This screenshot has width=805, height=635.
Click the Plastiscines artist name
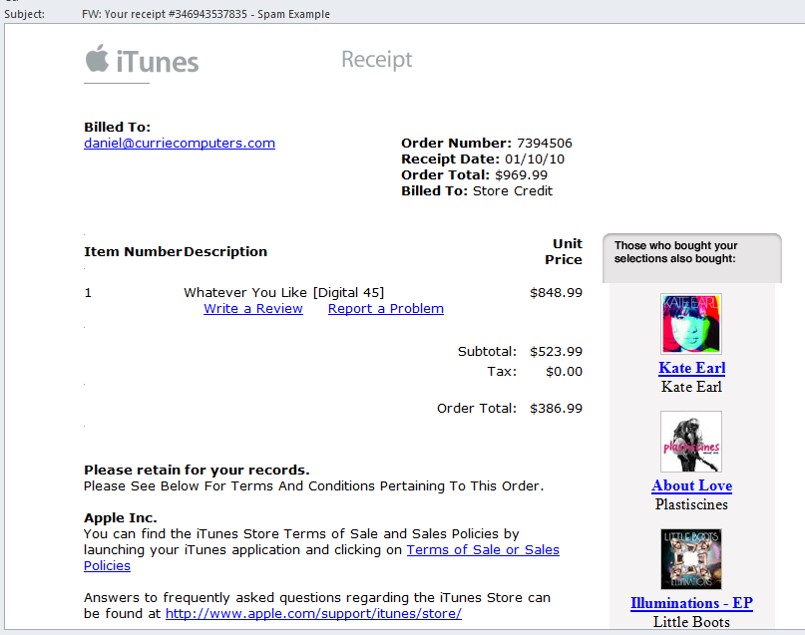692,505
